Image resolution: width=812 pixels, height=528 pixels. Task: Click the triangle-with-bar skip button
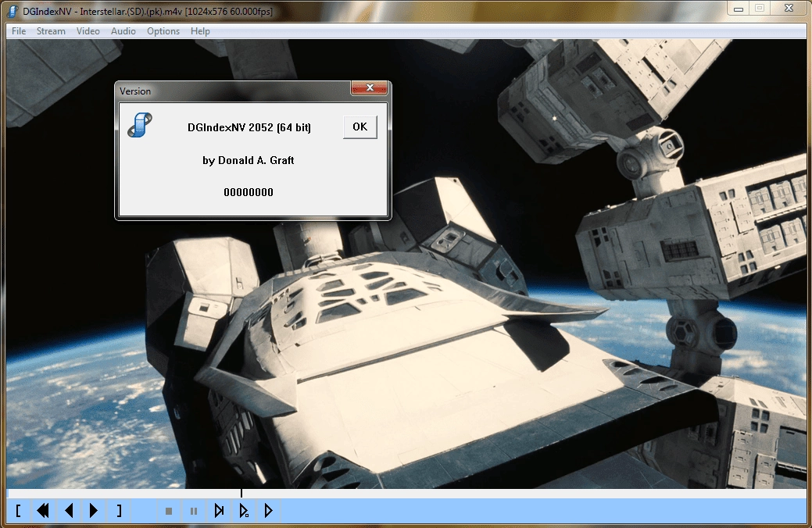219,511
